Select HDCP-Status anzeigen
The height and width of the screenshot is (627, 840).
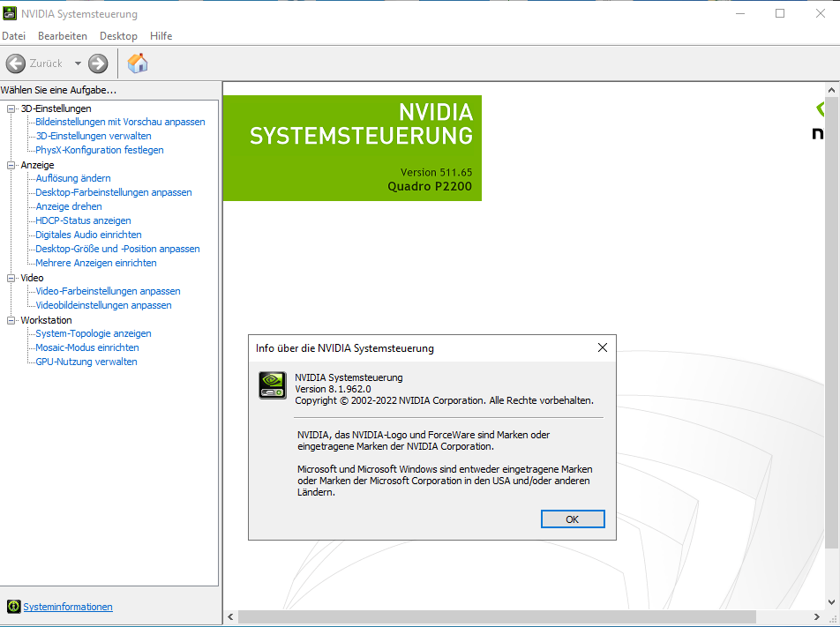click(x=83, y=220)
